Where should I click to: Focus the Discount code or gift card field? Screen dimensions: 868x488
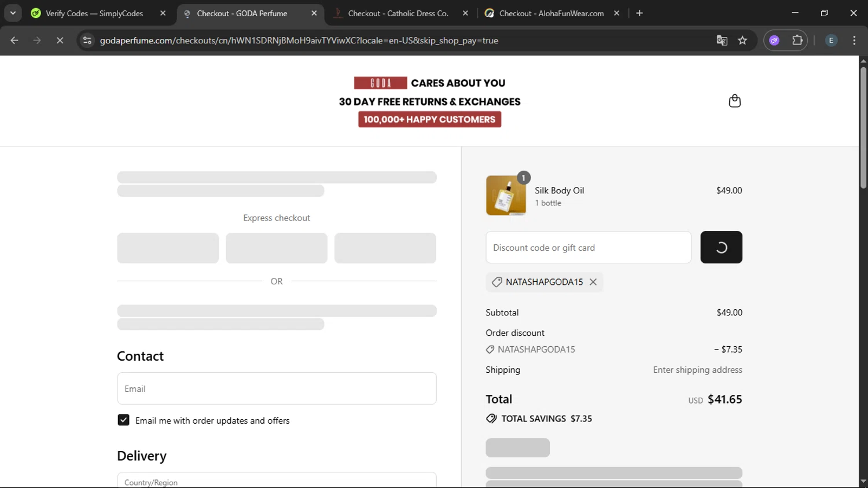tap(589, 247)
